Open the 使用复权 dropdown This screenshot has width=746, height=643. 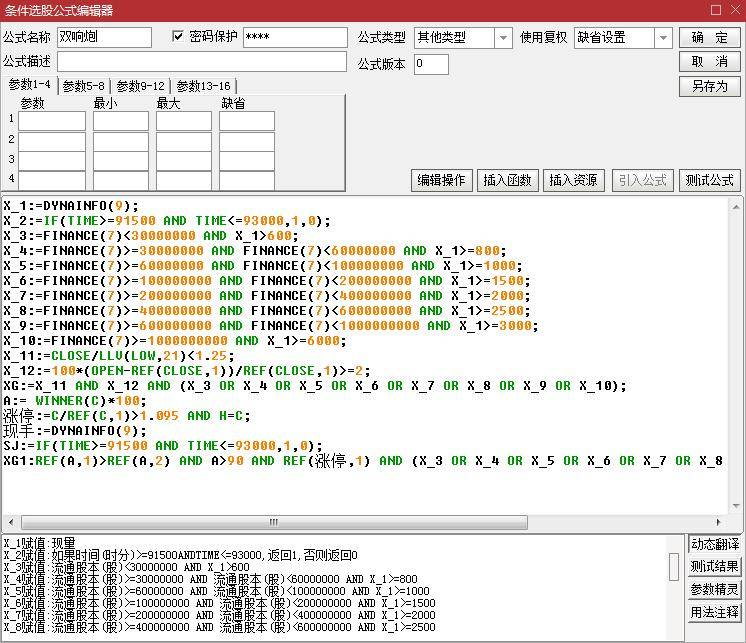663,38
